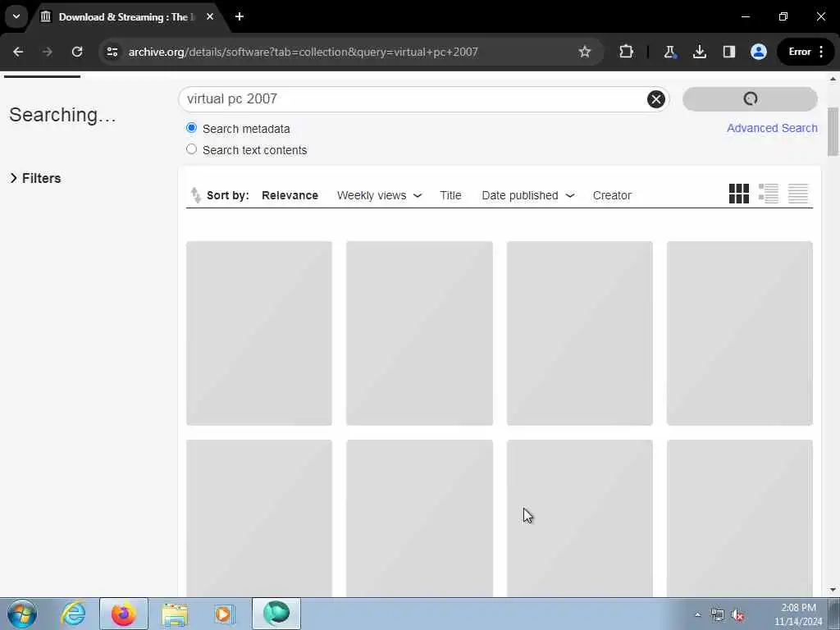This screenshot has height=630, width=840.
Task: Toggle sort direction arrows icon
Action: 195,195
